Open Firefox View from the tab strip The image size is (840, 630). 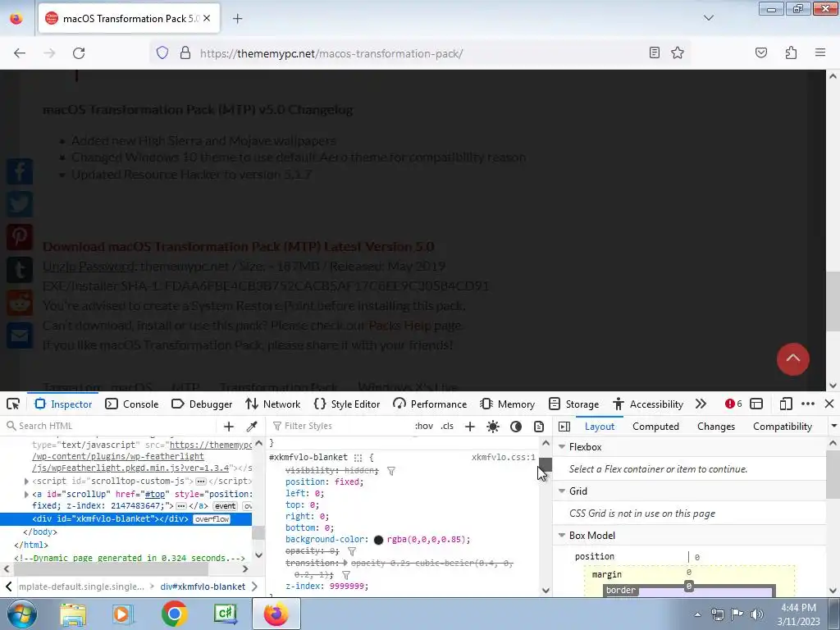point(16,19)
